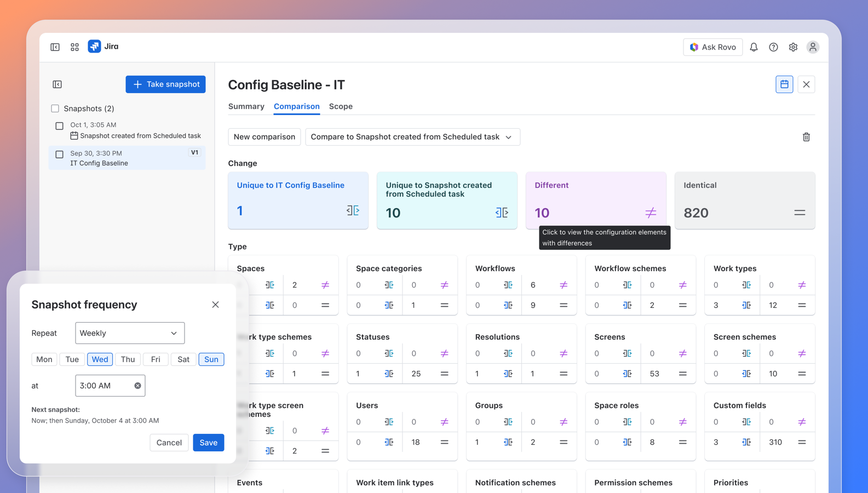868x493 pixels.
Task: Collapse the snapshots panel icon
Action: click(58, 84)
